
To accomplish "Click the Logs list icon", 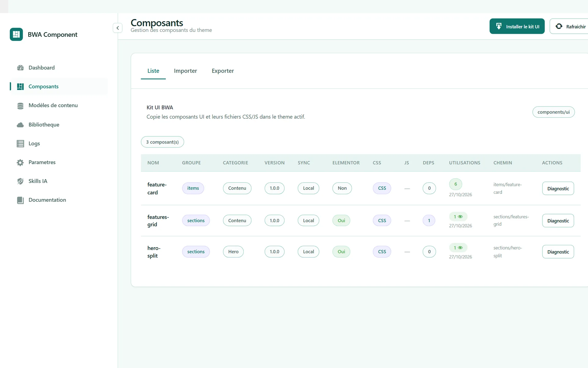I will [x=20, y=144].
